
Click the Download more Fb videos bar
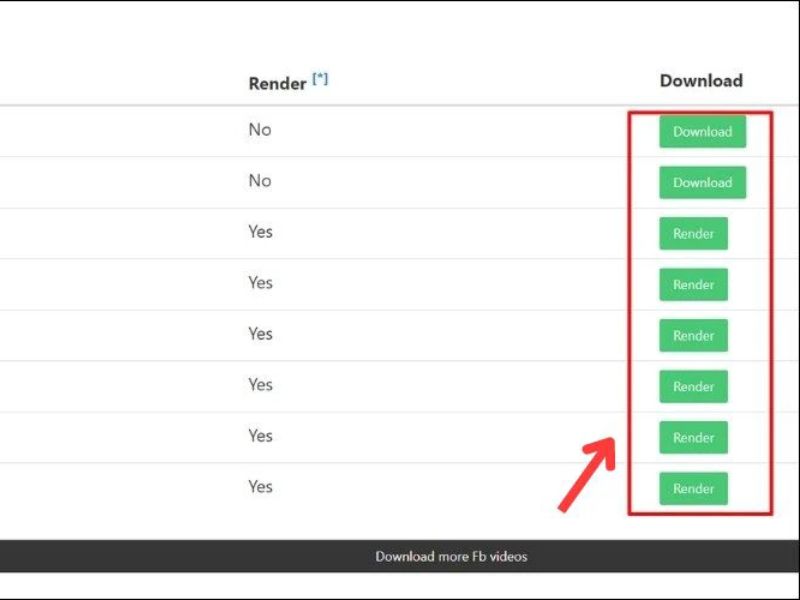(451, 556)
